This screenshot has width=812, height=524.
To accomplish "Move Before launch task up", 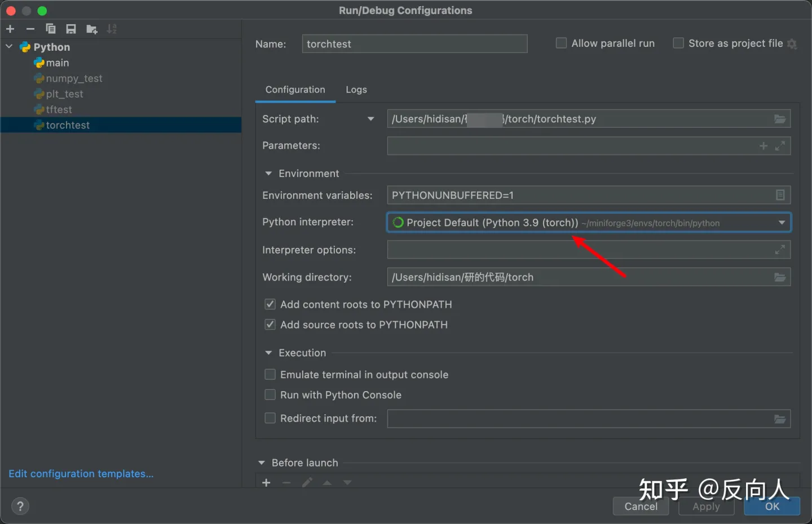I will [x=327, y=483].
